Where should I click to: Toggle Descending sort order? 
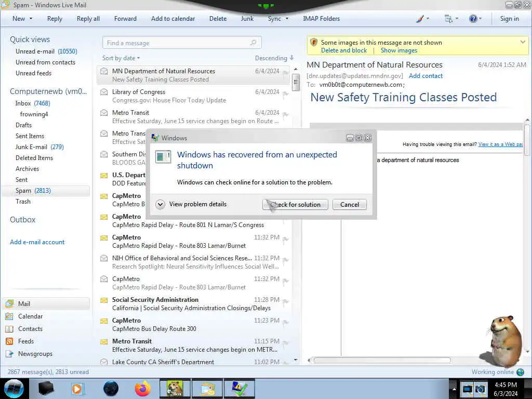point(274,58)
